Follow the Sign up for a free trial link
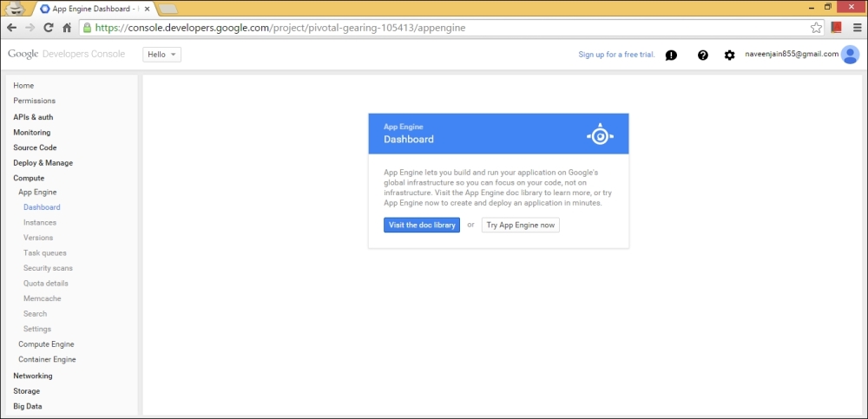Viewport: 868px width, 419px height. click(x=616, y=55)
